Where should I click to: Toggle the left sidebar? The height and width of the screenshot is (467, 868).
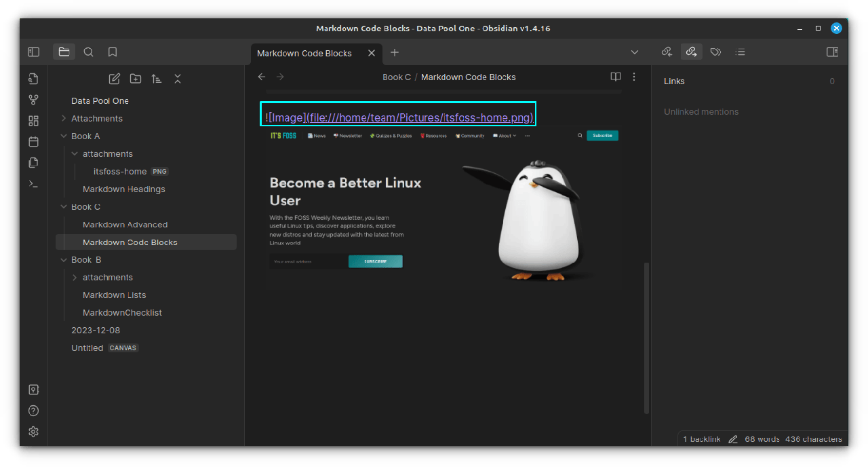33,52
